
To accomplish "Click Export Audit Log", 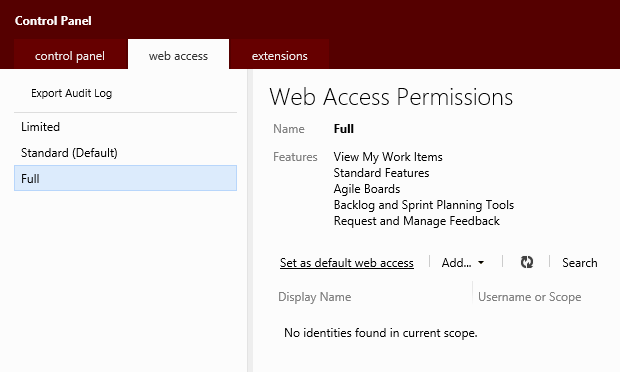I will (x=72, y=93).
